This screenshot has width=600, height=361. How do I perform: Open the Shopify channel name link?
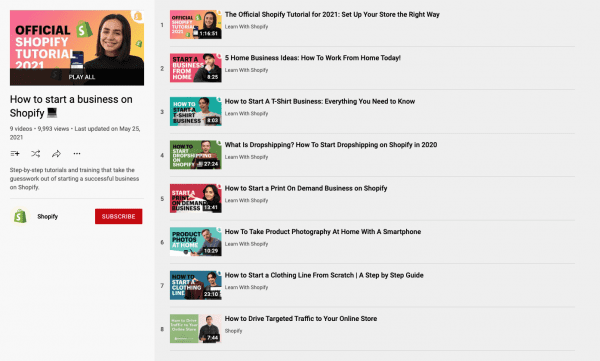pos(47,216)
